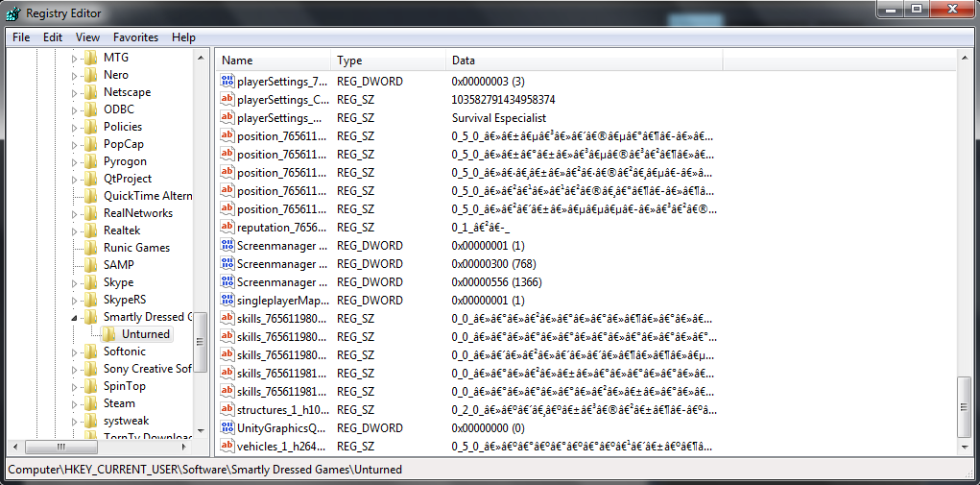Click the tree pane horizontal scroll right arrow
The height and width of the screenshot is (485, 980).
pyautogui.click(x=184, y=447)
